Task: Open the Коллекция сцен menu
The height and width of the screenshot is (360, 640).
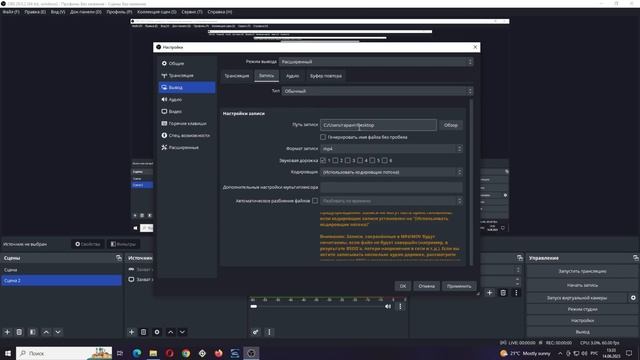Action: click(157, 12)
